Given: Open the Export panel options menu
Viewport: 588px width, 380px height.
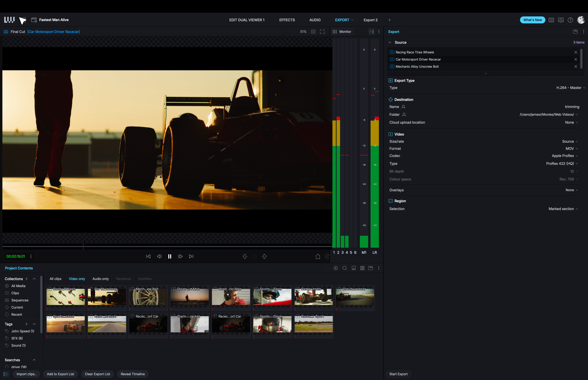Looking at the screenshot, I should (584, 32).
